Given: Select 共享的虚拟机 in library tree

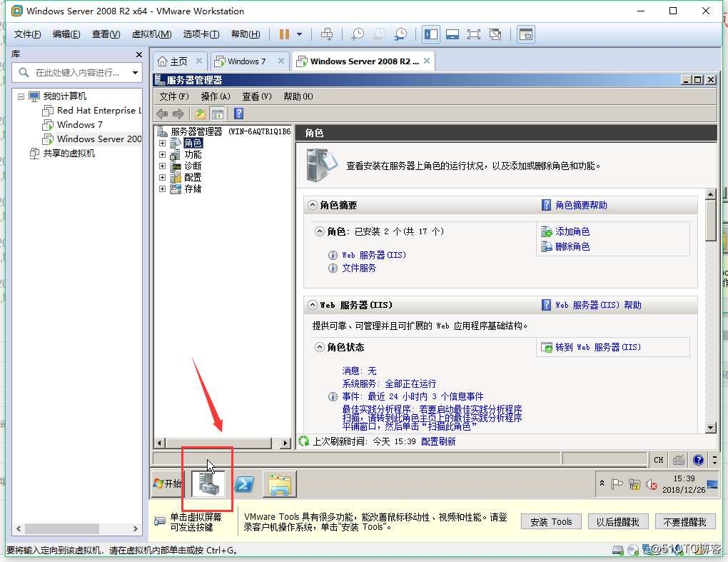Looking at the screenshot, I should 69,154.
